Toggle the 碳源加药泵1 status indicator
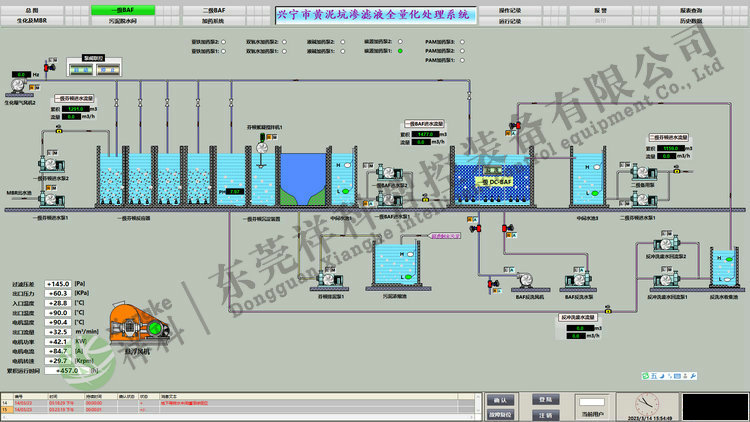The height and width of the screenshot is (422, 750). 400,51
